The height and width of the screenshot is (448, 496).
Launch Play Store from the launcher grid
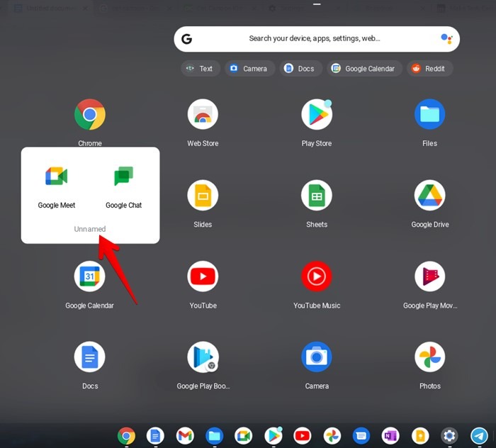[x=317, y=114]
